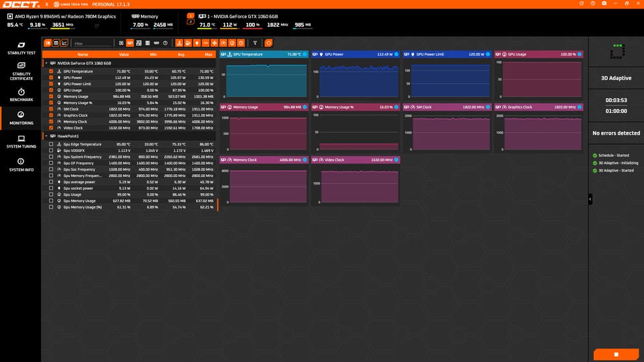
Task: Sort sensors by Min column
Action: (153, 54)
